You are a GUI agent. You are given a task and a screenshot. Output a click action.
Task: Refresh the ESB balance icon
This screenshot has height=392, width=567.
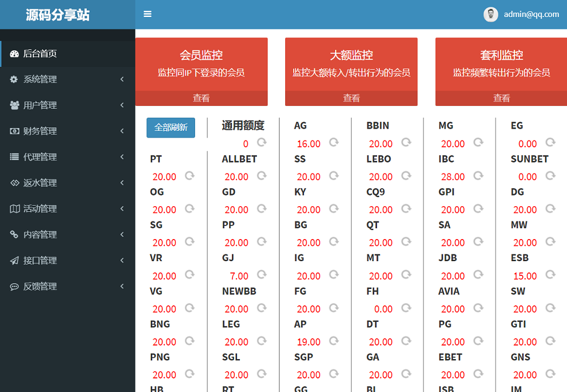tap(550, 275)
